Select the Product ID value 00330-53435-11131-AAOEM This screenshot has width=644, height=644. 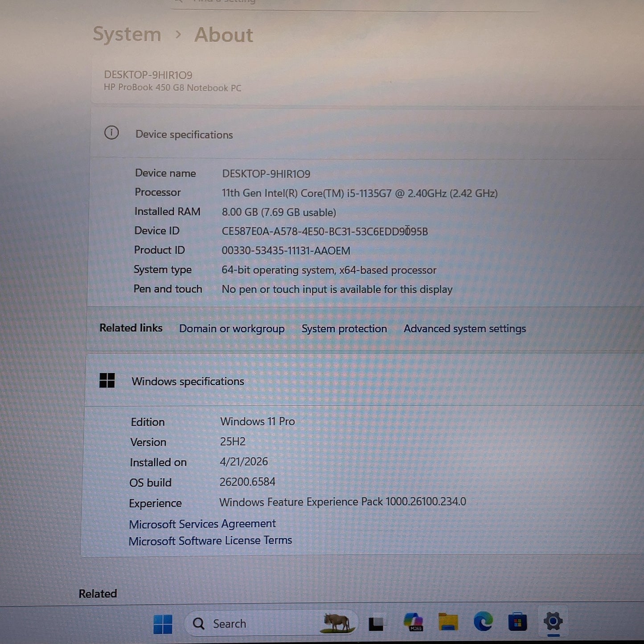[286, 250]
